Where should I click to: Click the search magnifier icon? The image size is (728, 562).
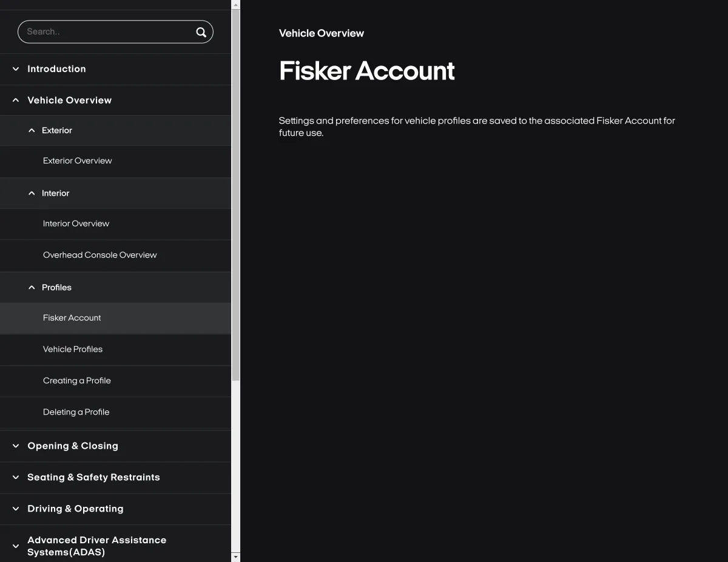click(201, 32)
